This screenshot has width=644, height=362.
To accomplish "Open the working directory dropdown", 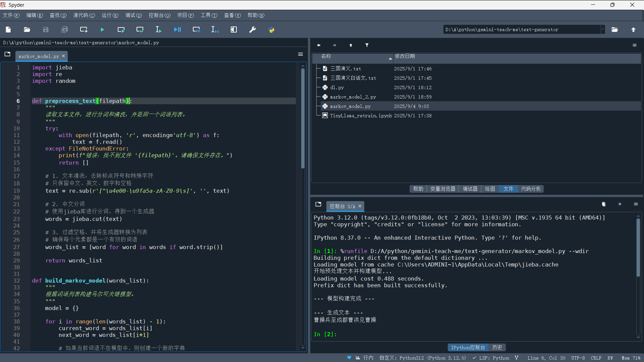I will pyautogui.click(x=603, y=29).
